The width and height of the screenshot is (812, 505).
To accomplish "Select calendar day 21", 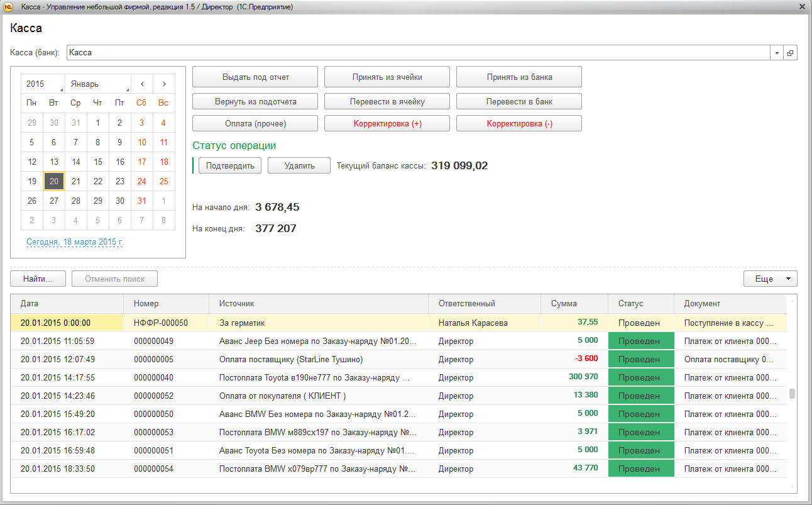I will [76, 181].
